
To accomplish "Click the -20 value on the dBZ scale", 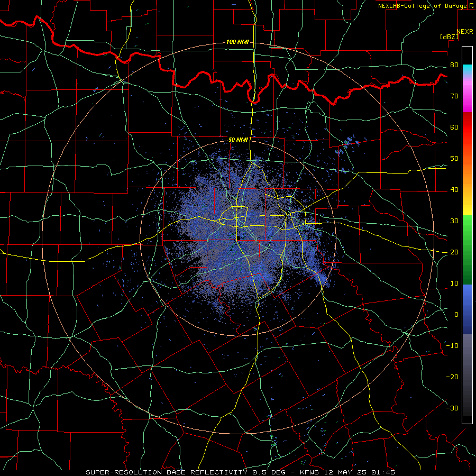I will point(452,377).
